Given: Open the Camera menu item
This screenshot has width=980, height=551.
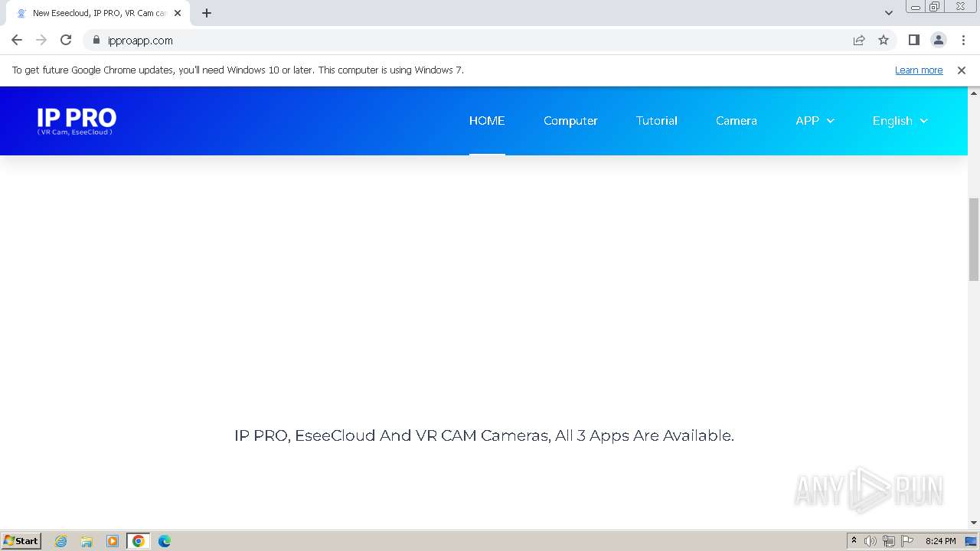Looking at the screenshot, I should click(737, 121).
